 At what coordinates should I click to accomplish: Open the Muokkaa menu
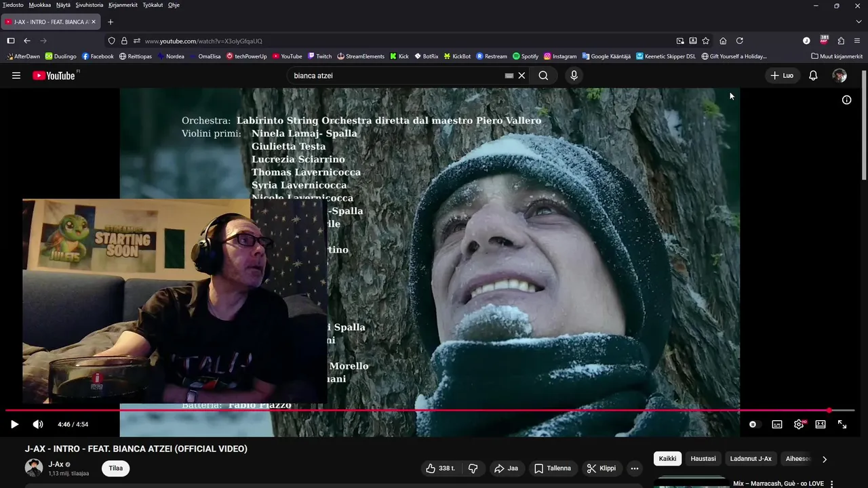point(40,5)
